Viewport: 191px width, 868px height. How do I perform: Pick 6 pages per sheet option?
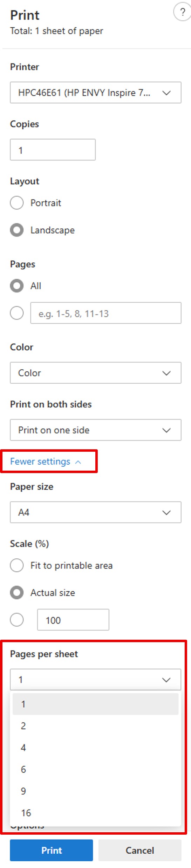[96, 769]
